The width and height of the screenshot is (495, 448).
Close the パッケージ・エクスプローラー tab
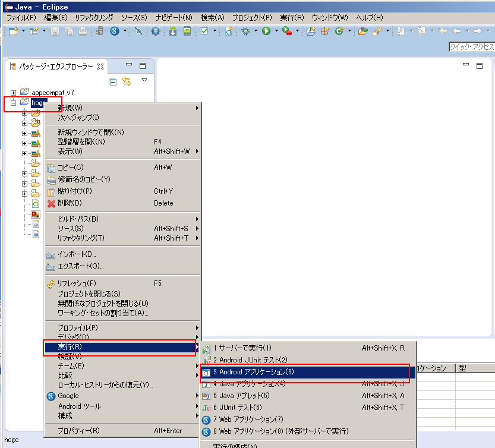click(100, 67)
